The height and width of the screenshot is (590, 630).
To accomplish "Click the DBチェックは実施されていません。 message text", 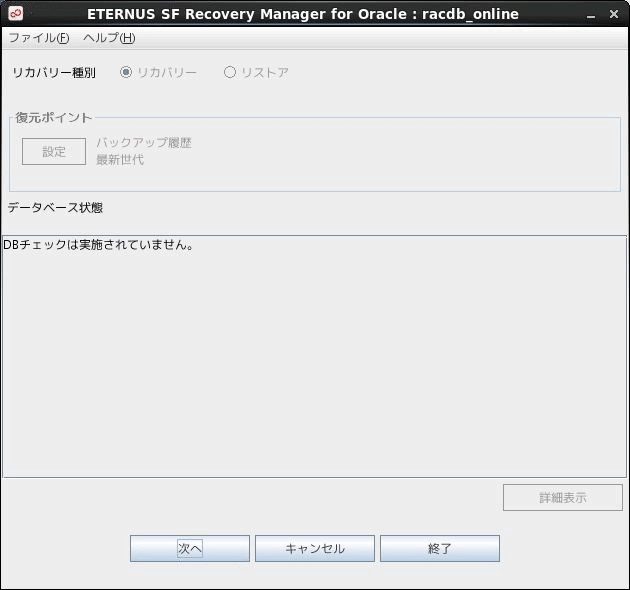I will tap(98, 244).
